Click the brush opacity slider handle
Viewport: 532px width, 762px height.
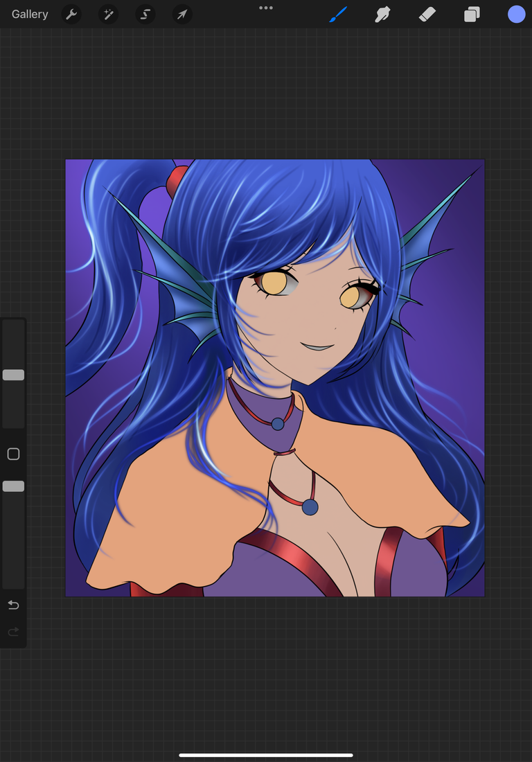click(14, 486)
